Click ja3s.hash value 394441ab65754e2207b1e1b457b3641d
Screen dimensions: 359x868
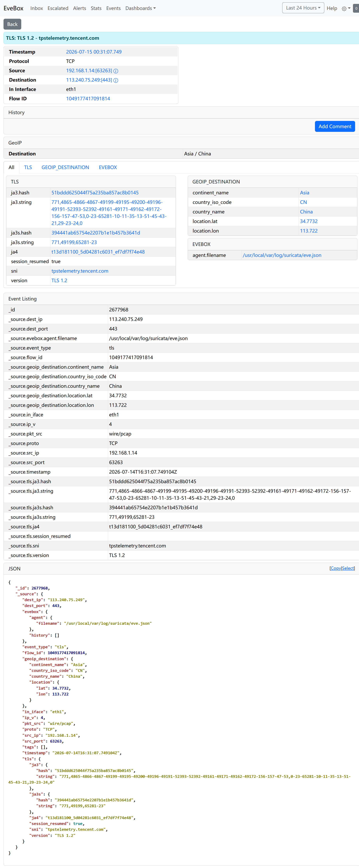95,233
